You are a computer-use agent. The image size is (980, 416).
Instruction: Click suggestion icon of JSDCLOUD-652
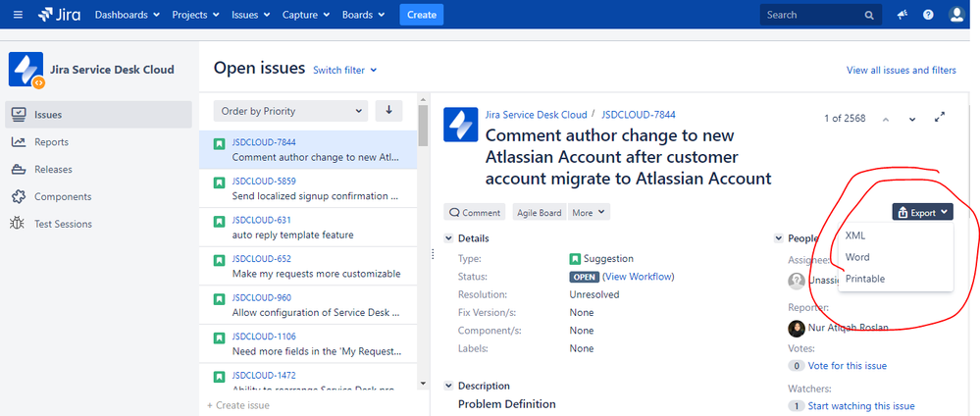(x=219, y=260)
